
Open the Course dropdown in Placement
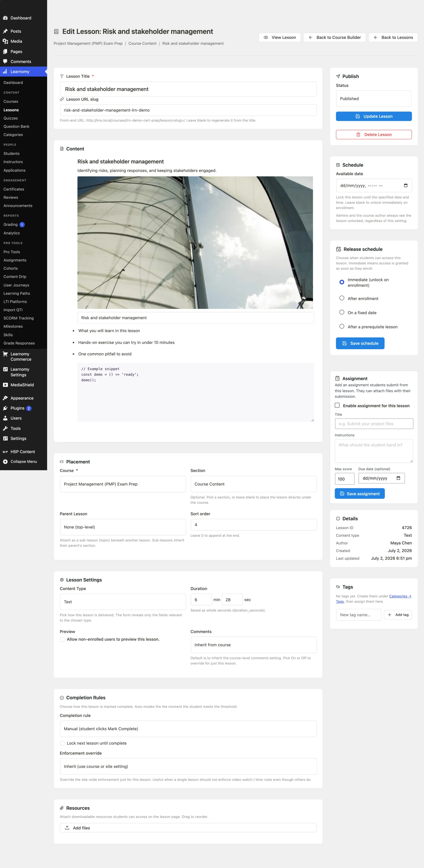[x=123, y=484]
